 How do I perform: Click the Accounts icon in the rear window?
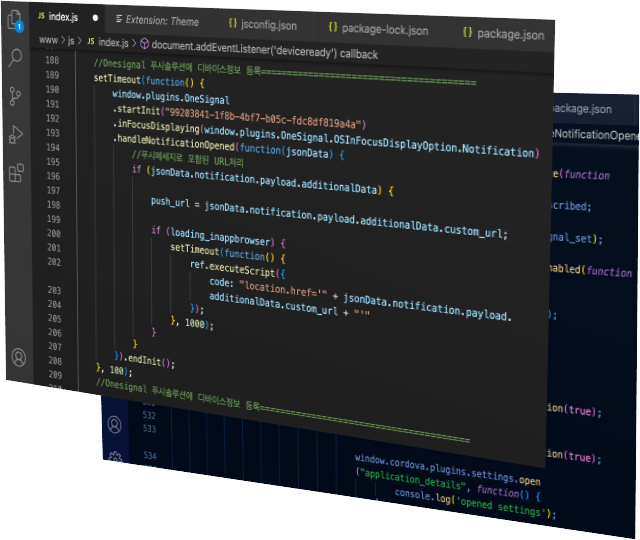pyautogui.click(x=115, y=424)
